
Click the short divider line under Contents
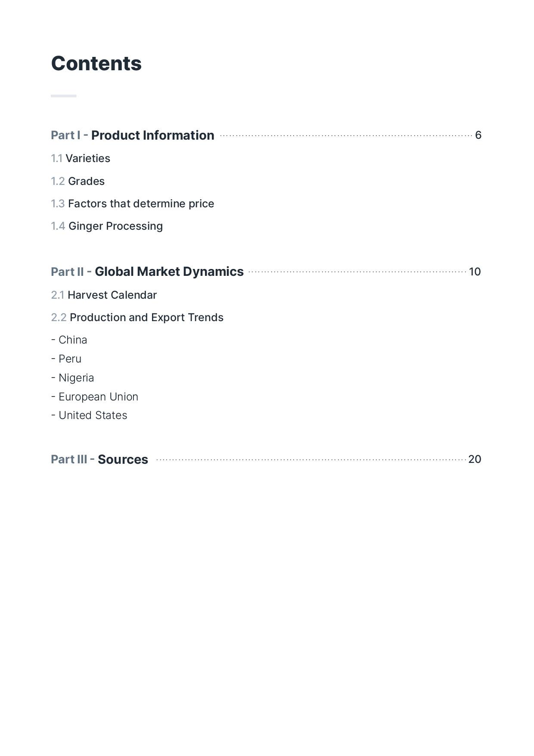point(64,96)
